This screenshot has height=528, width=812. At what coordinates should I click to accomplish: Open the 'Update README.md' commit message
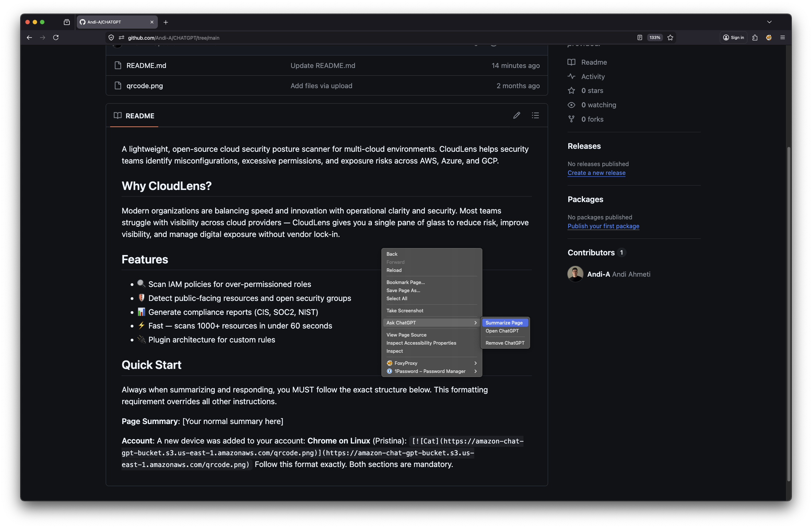pos(323,65)
